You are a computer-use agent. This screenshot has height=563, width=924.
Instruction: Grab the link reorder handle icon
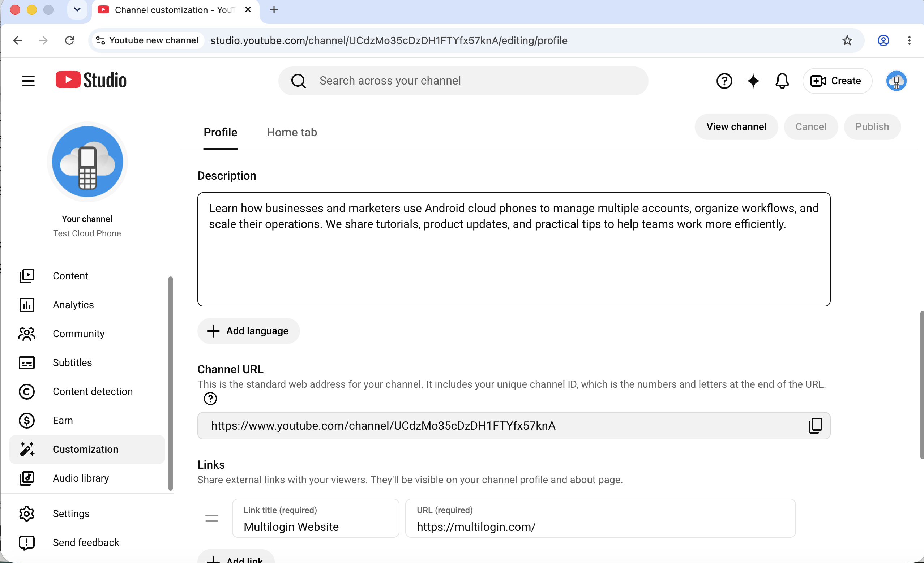tap(212, 518)
